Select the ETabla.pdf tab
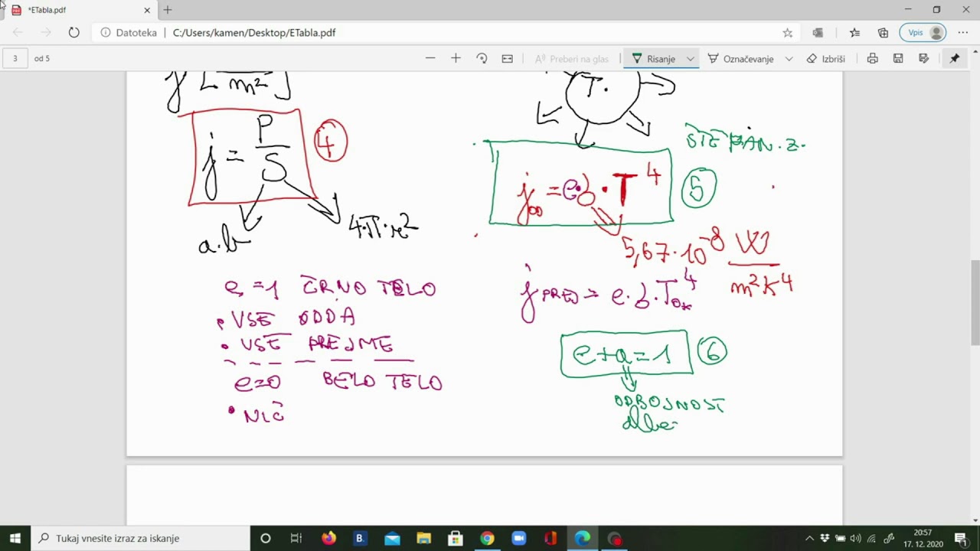Screen dimensions: 980x551 [x=80, y=10]
